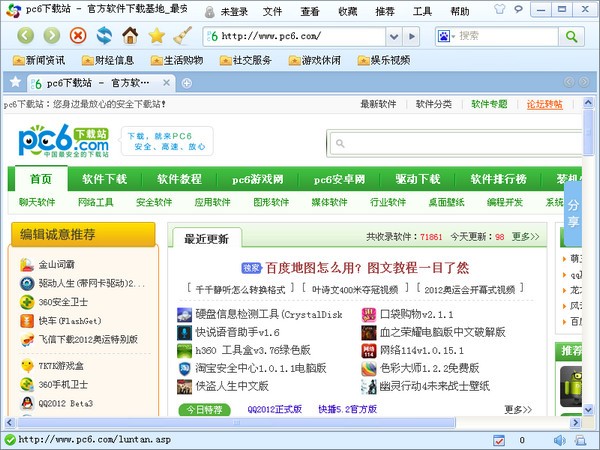Close the pc6下载站 tab

pyautogui.click(x=166, y=83)
